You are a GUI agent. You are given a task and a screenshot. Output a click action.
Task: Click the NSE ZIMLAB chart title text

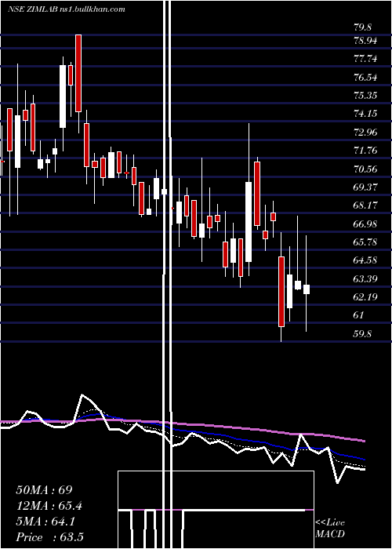pyautogui.click(x=66, y=9)
